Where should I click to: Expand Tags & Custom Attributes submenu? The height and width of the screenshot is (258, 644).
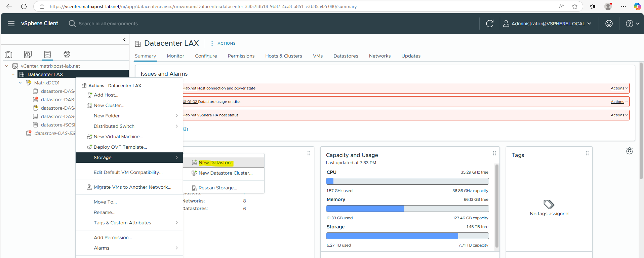tap(176, 223)
